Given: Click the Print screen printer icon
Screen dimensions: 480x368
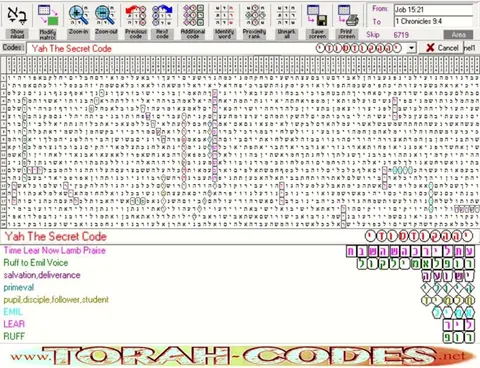Looking at the screenshot, I should click(x=347, y=15).
